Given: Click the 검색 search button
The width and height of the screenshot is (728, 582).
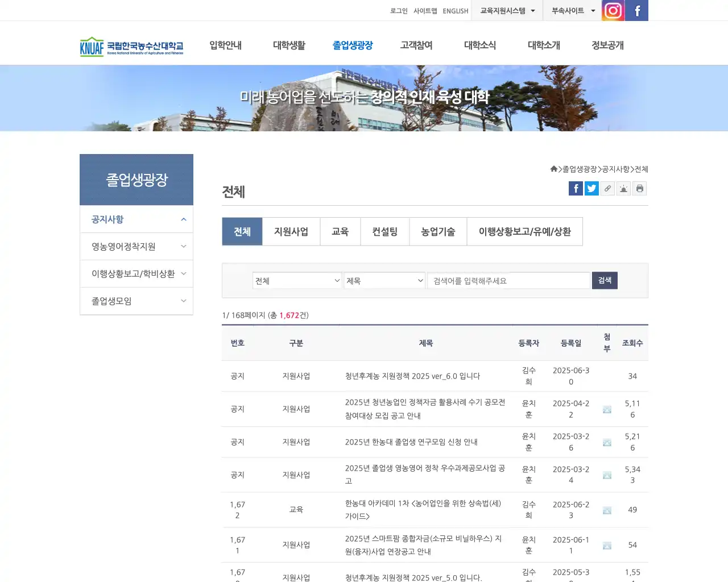Looking at the screenshot, I should 605,280.
